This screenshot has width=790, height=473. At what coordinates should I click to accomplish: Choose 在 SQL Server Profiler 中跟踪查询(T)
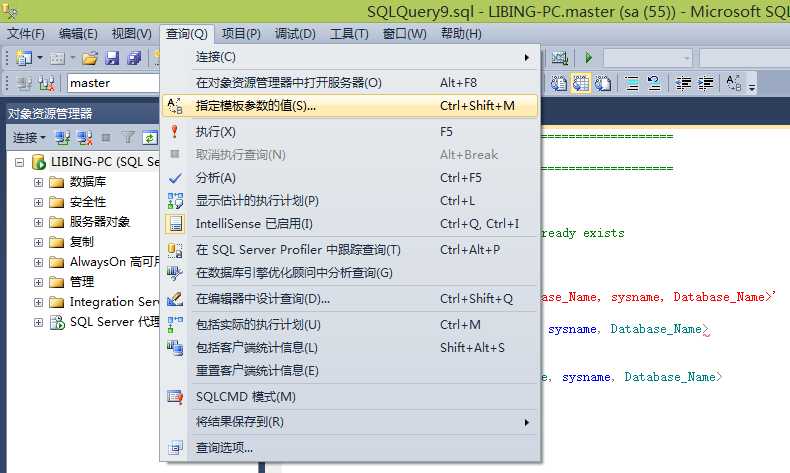350,249
